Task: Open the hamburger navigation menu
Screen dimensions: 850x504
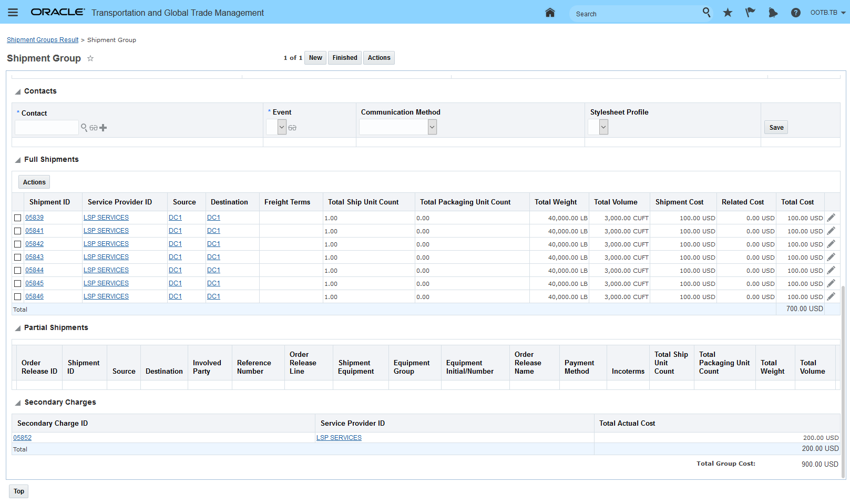Action: (13, 13)
